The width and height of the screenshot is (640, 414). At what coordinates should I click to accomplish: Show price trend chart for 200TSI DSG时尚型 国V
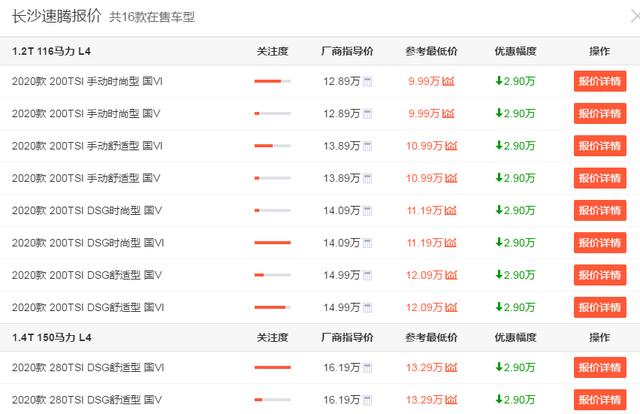(x=450, y=211)
